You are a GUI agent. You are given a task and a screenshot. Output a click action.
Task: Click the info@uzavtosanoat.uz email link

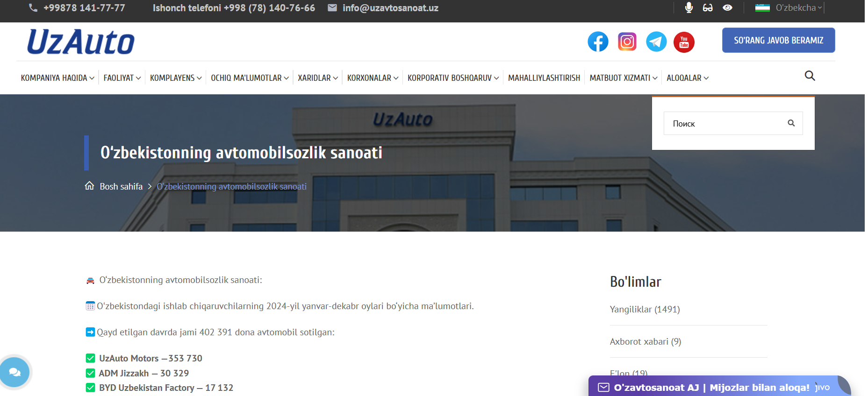pyautogui.click(x=390, y=8)
